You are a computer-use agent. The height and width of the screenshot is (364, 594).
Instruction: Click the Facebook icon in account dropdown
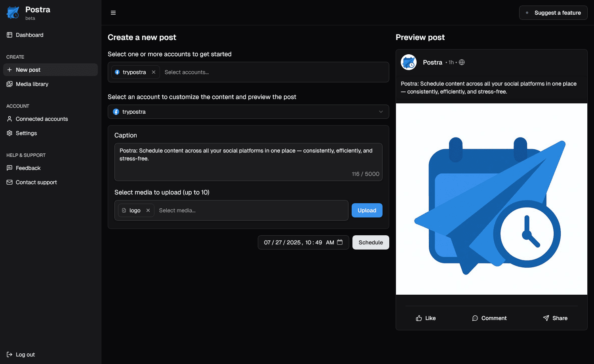tap(116, 112)
